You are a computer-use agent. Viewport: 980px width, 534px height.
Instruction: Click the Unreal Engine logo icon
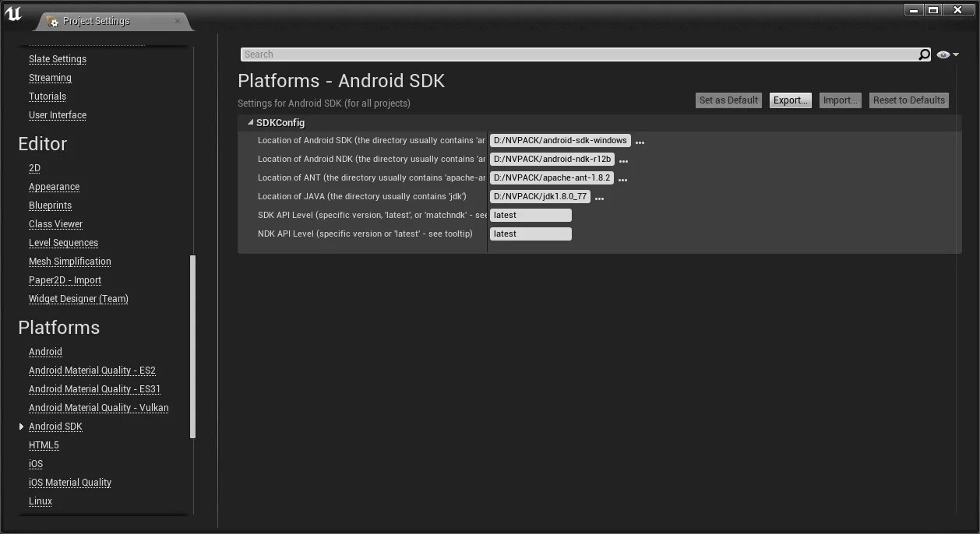(13, 14)
